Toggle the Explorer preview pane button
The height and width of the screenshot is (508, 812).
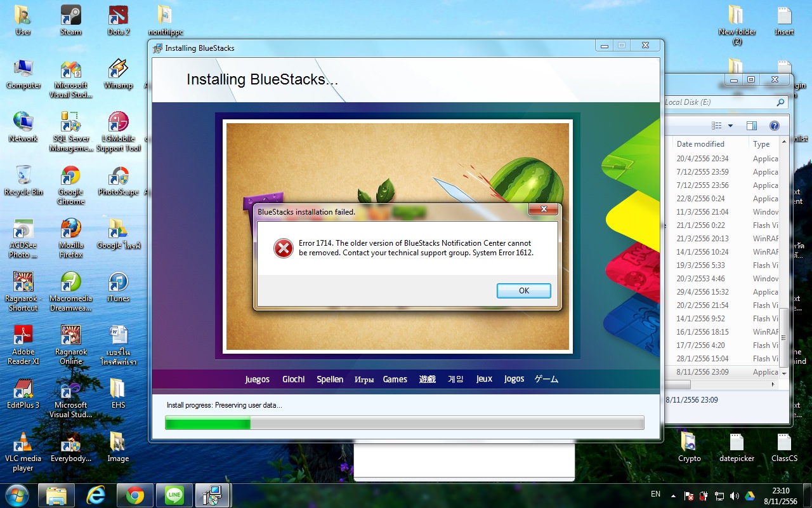pos(752,126)
